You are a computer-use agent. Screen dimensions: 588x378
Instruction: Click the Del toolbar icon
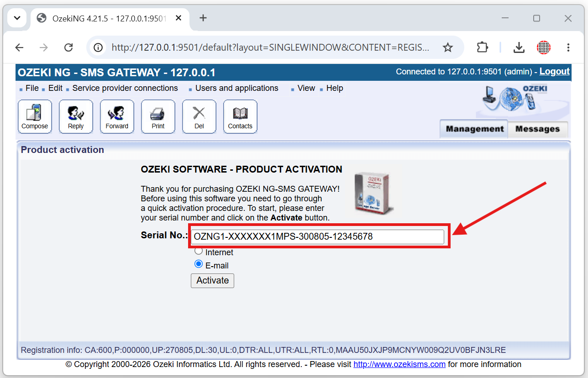[x=199, y=117]
